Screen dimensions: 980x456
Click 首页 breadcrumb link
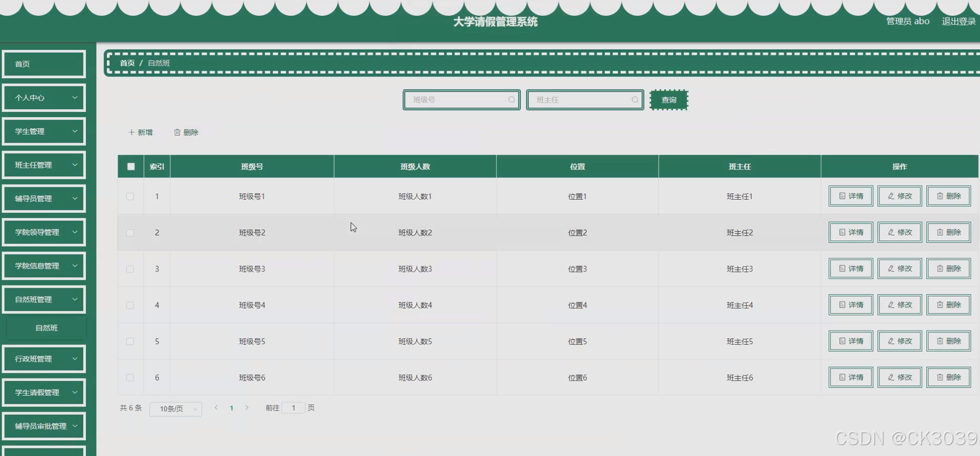pos(127,63)
